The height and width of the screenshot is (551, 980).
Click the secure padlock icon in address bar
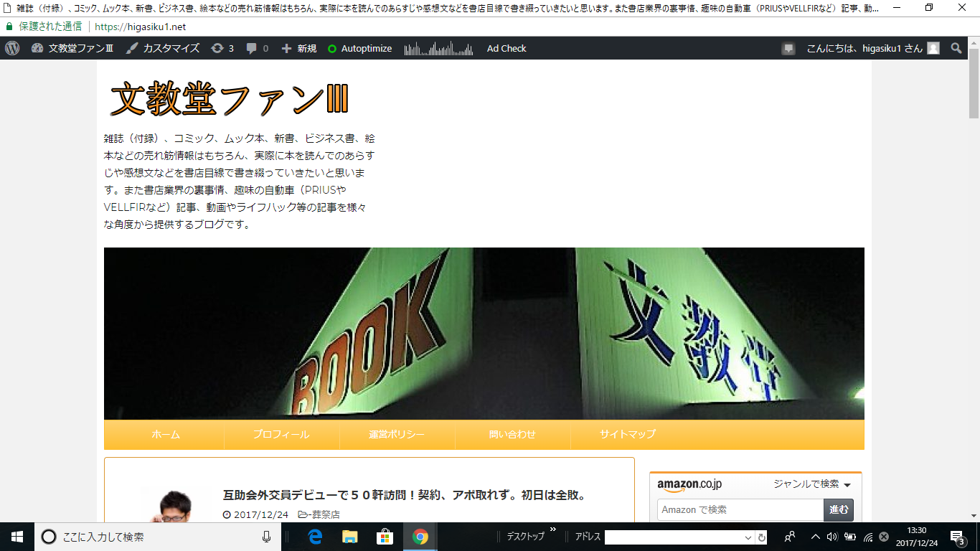[x=9, y=27]
